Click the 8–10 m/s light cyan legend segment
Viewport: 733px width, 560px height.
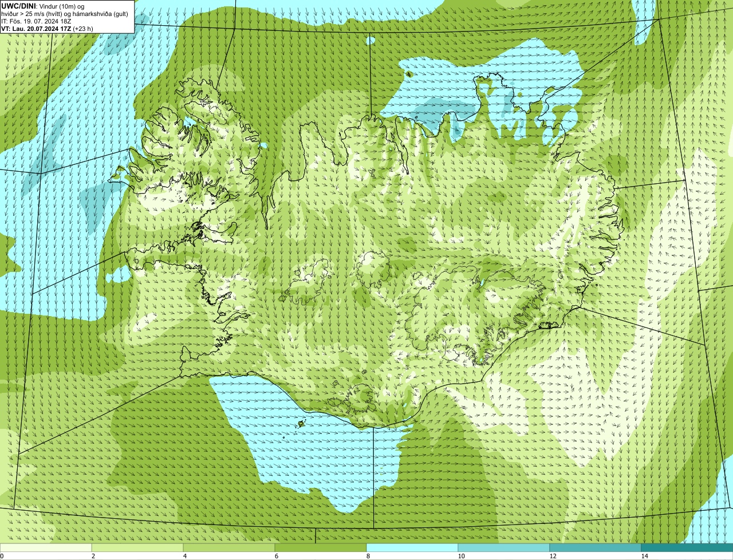coord(412,547)
